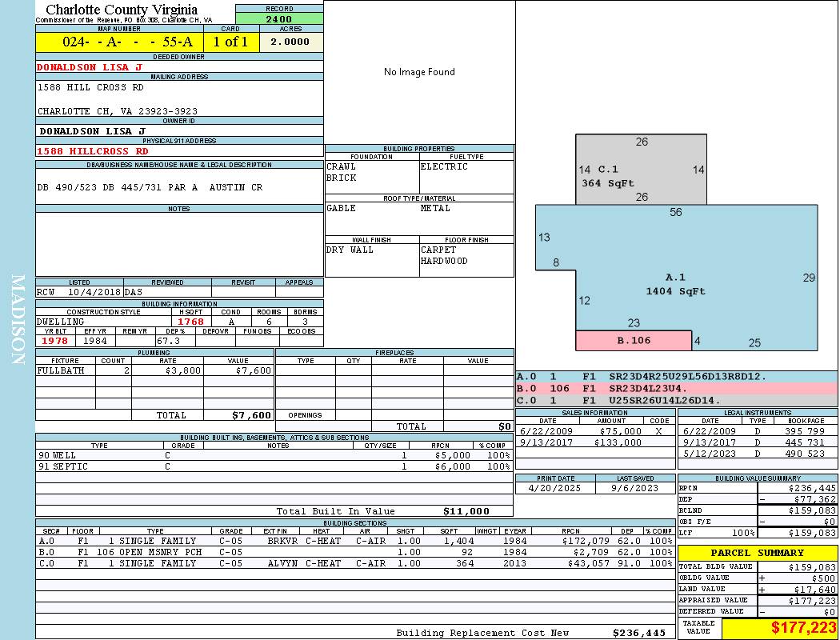Click the green record number 2400 field
The width and height of the screenshot is (840, 640).
tap(279, 18)
